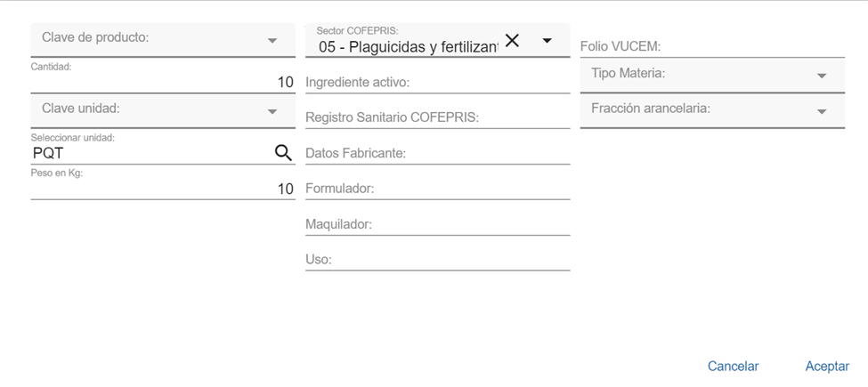The width and height of the screenshot is (868, 387).
Task: Click the search magnifier icon beside PQT
Action: (283, 153)
